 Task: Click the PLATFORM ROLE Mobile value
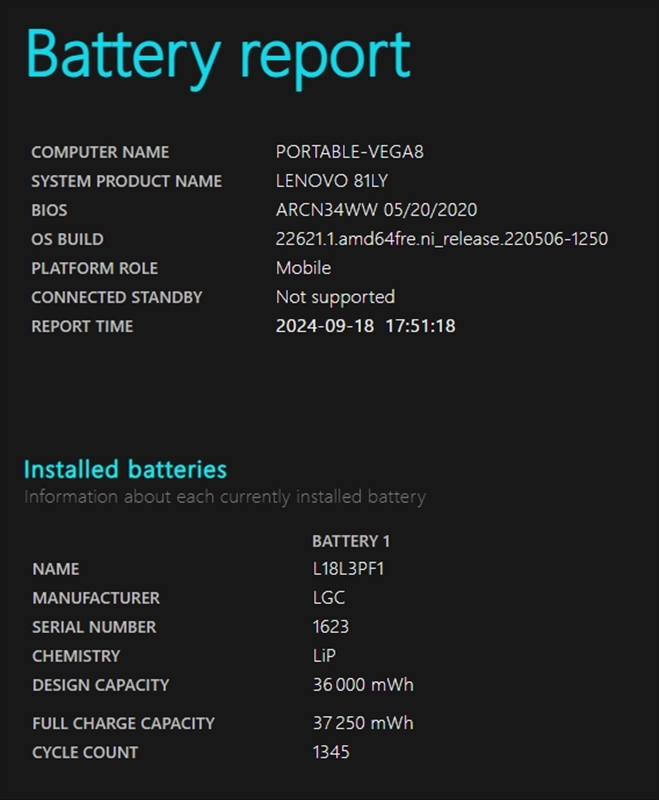pyautogui.click(x=303, y=268)
